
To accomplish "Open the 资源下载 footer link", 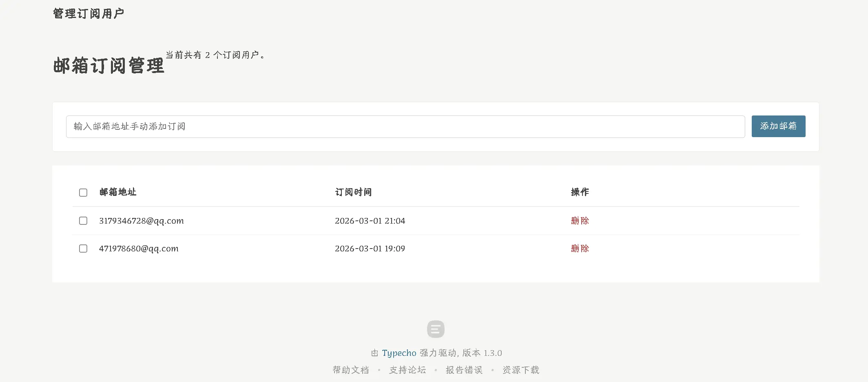I will click(521, 370).
